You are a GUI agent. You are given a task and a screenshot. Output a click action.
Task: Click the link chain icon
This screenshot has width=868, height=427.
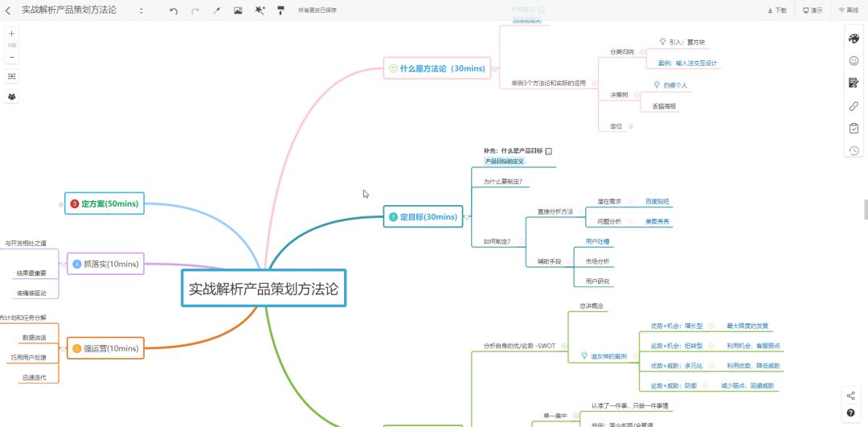[854, 106]
